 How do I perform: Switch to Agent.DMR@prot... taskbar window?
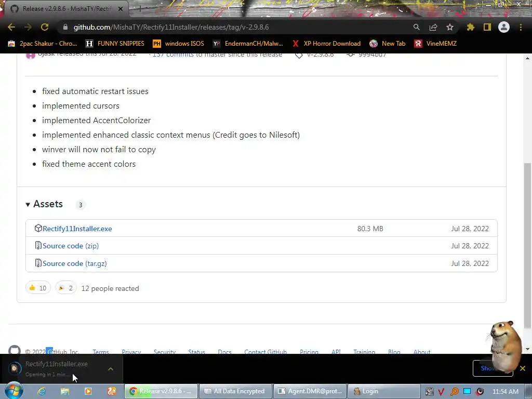coord(310,391)
